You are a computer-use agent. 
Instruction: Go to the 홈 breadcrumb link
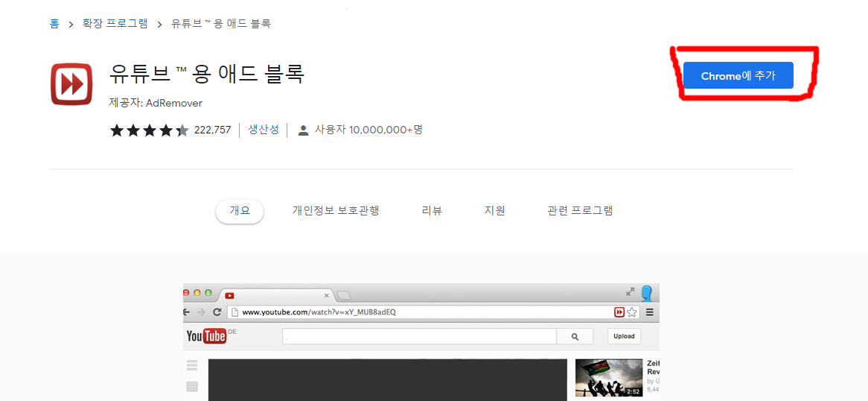point(54,24)
